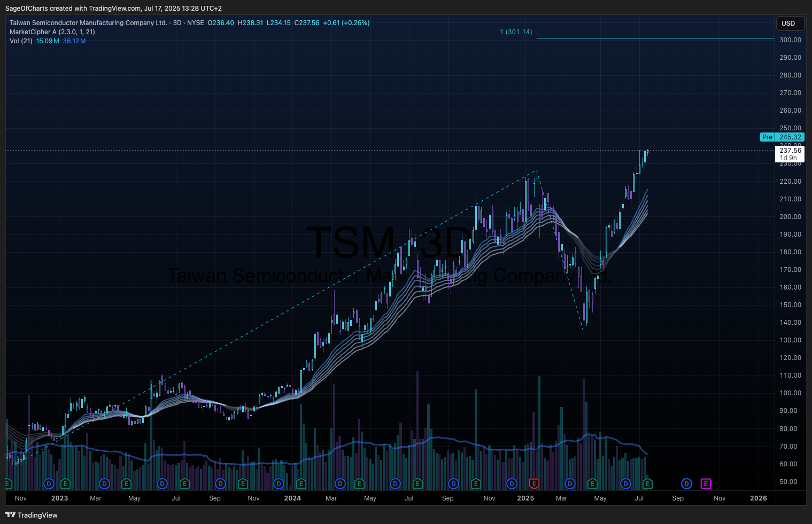
Task: Click the earnings marker for January 2023
Action: coord(65,484)
